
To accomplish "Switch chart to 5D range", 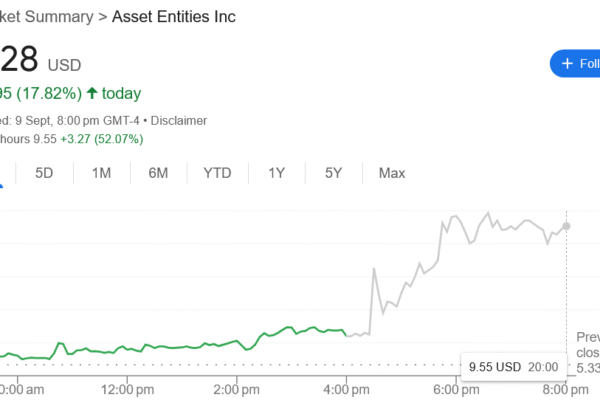I will click(x=45, y=173).
